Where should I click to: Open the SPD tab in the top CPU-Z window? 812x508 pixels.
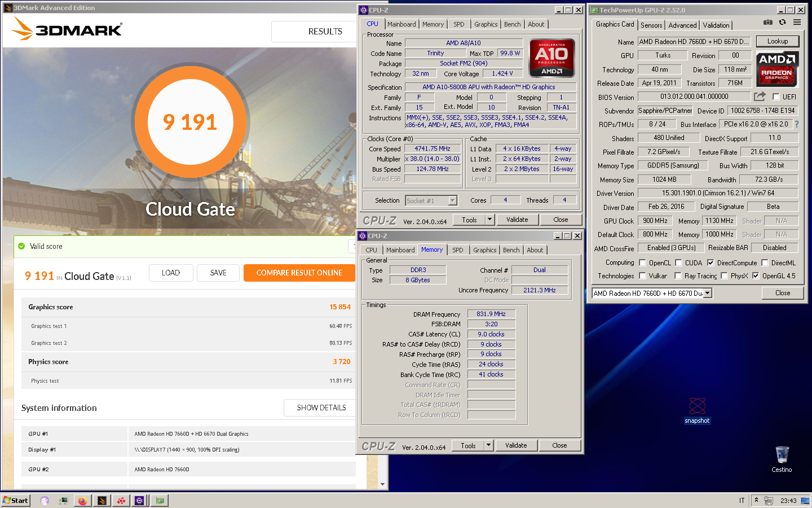coord(459,24)
